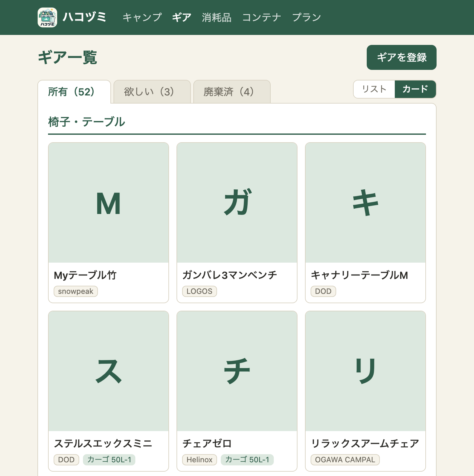This screenshot has width=474, height=476.
Task: Click the LOGOS brand tag
Action: pyautogui.click(x=200, y=291)
